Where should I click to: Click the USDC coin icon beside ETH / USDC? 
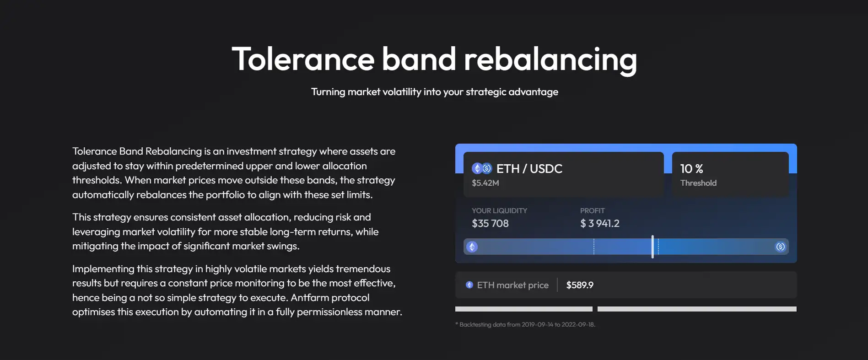pos(487,168)
